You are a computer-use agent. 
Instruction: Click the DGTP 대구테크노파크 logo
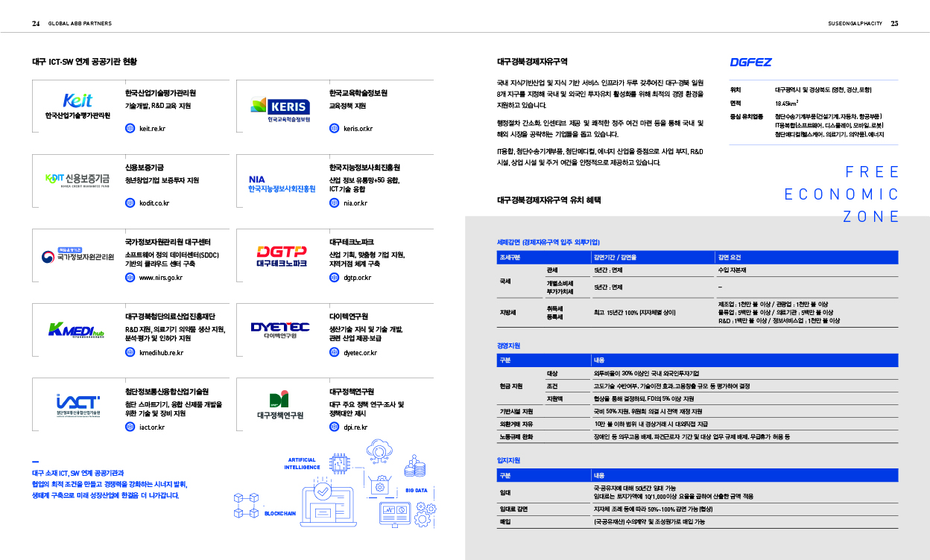(282, 257)
